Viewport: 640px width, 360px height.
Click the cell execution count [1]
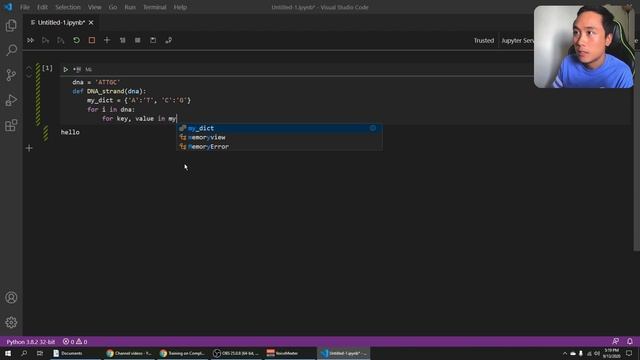click(47, 68)
